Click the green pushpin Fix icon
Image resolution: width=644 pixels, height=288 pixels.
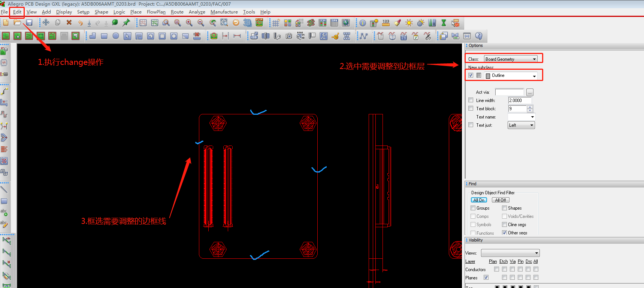(126, 23)
